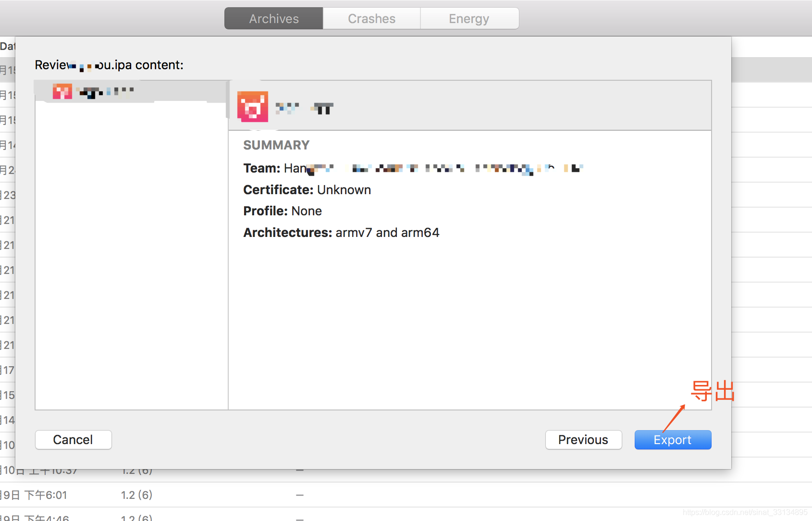Click the small app thumbnail in the left tree
This screenshot has width=812, height=521.
[x=62, y=91]
